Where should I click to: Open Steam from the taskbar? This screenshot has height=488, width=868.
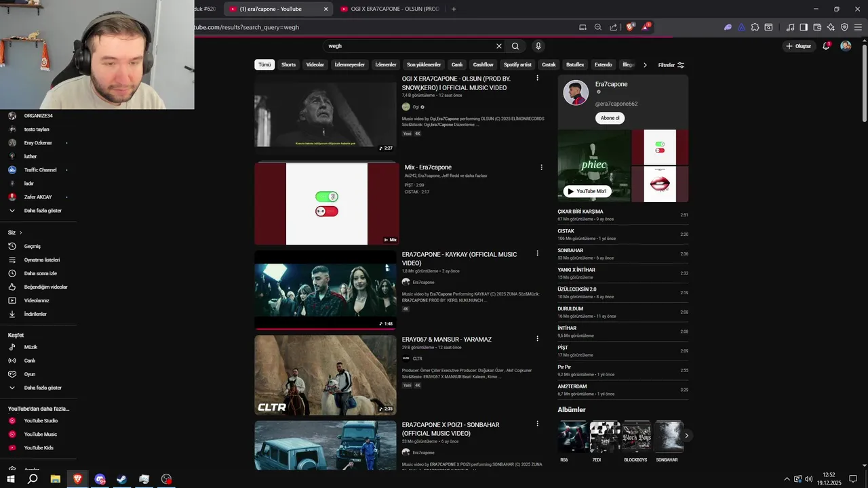pyautogui.click(x=122, y=479)
